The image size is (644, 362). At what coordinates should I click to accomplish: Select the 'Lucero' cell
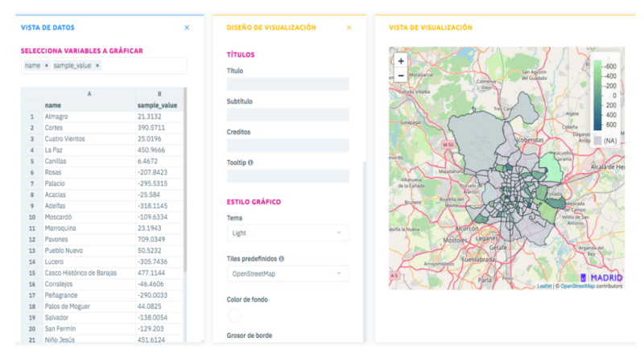coord(89,262)
